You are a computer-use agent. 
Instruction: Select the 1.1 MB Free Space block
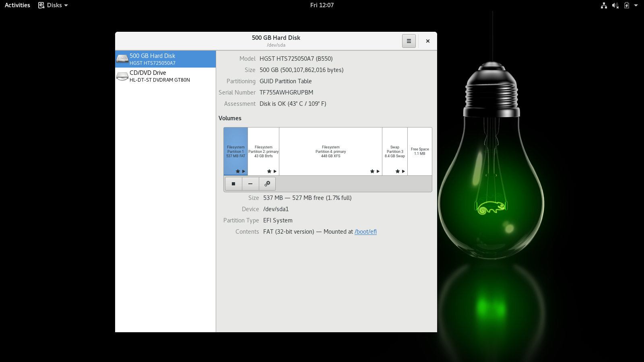click(419, 151)
